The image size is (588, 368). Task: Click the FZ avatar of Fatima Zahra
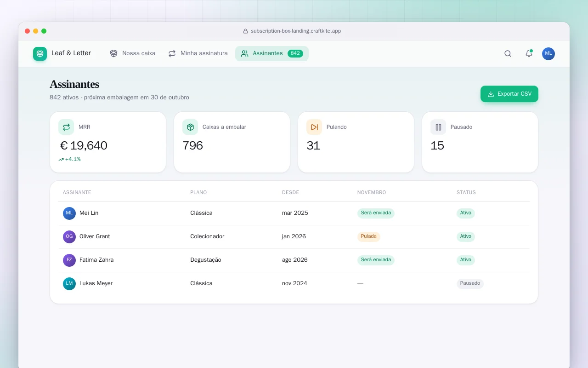[x=69, y=260]
